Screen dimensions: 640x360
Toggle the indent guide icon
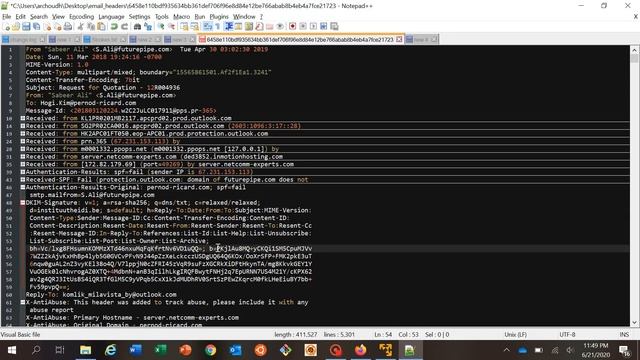coord(229,27)
